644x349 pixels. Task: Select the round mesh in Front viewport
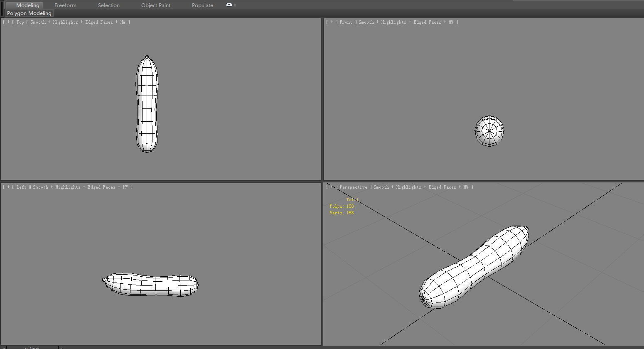(x=489, y=131)
